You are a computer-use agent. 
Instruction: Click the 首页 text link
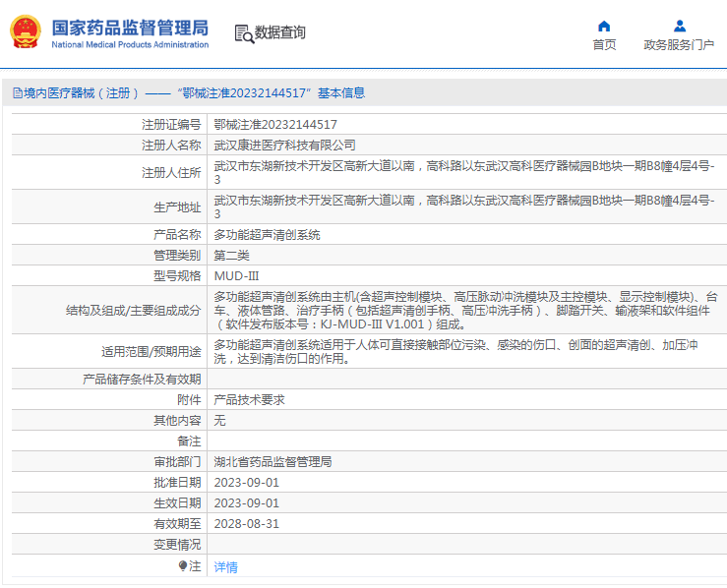[x=604, y=44]
